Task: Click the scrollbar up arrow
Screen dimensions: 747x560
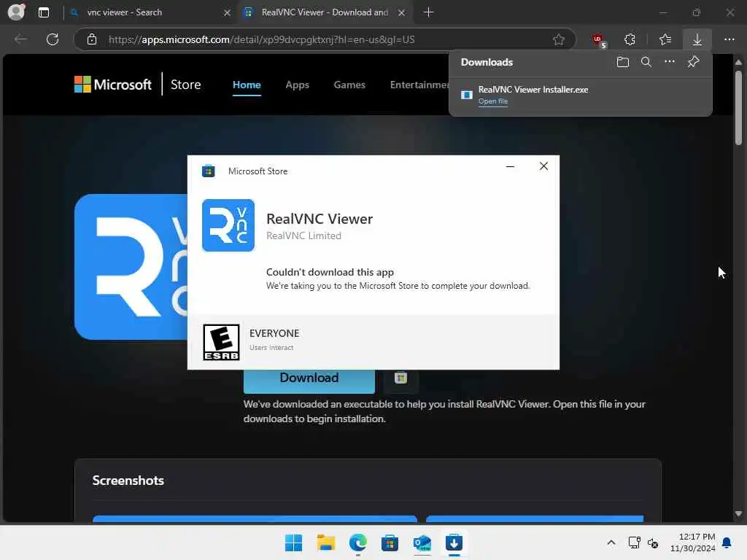Action: click(x=738, y=62)
